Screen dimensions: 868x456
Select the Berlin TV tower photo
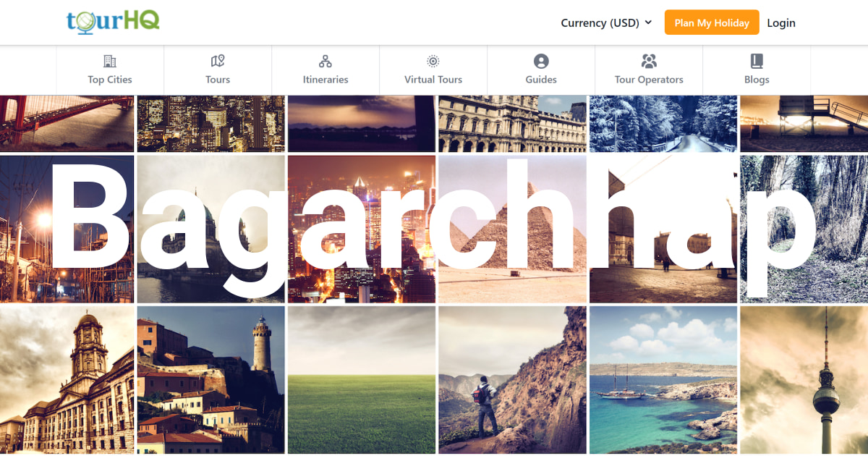[804, 380]
